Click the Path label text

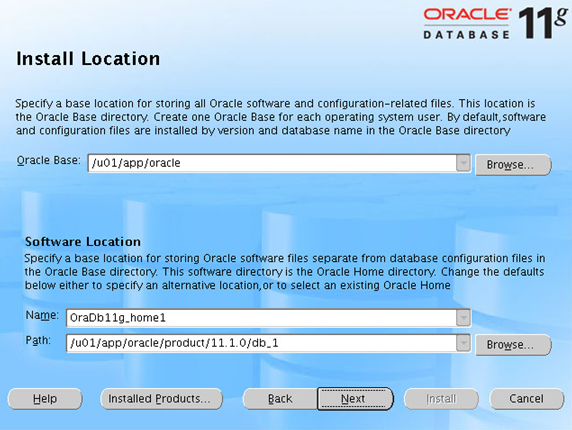(x=38, y=340)
